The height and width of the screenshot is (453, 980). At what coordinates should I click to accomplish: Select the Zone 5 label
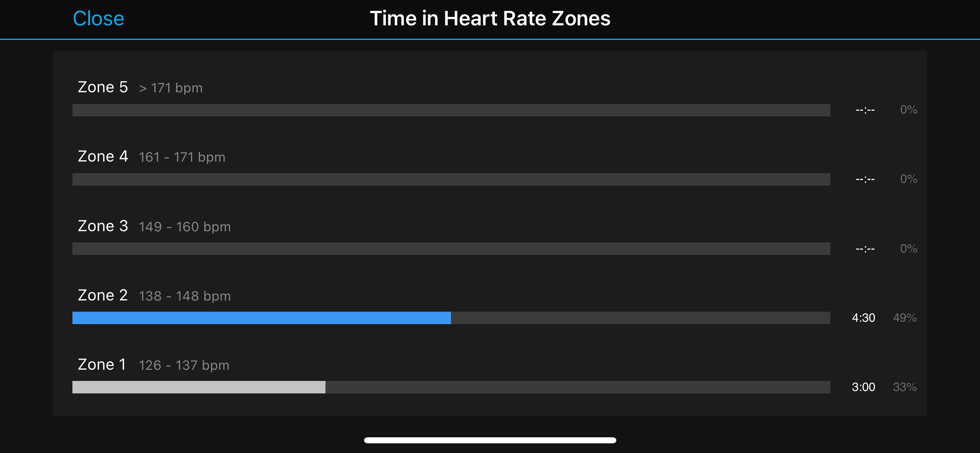pos(103,87)
